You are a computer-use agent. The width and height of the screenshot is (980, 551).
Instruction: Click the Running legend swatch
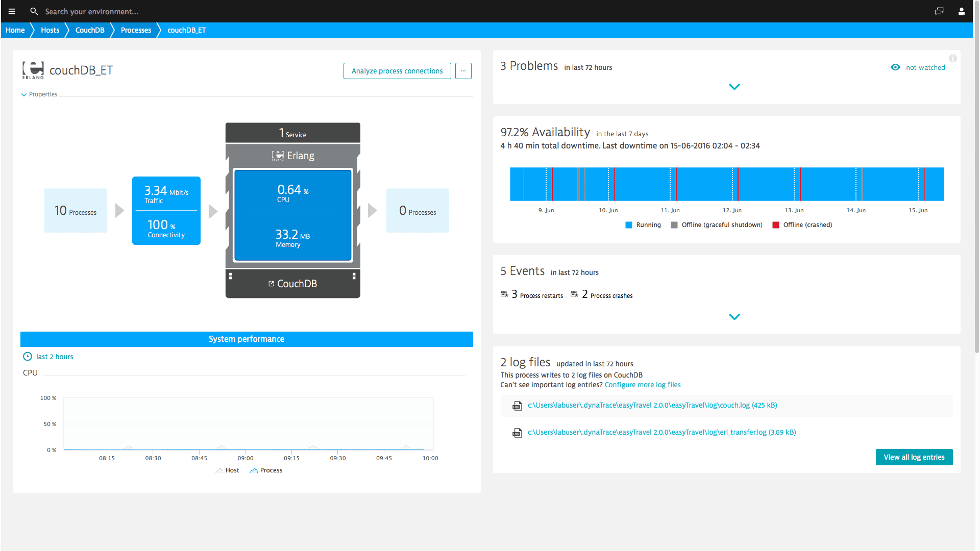point(629,225)
